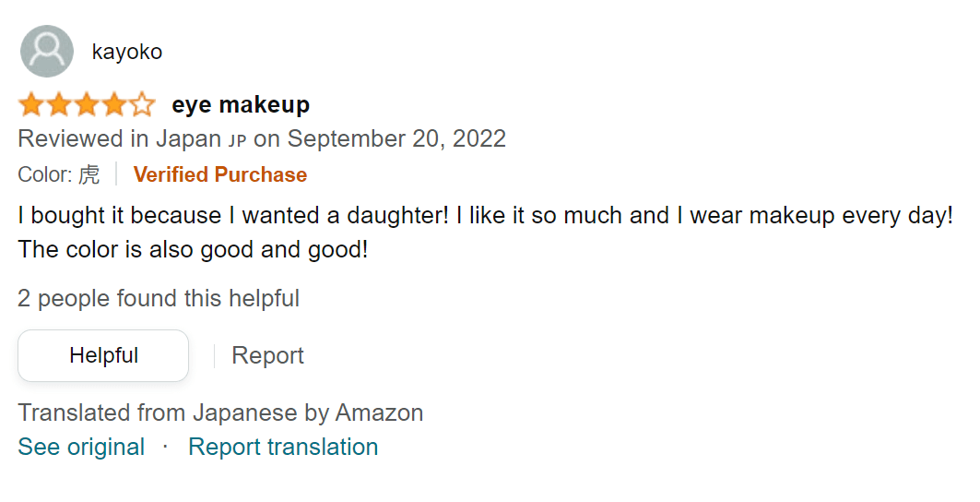Click the fourth filled rating star
The image size is (980, 502).
point(114,105)
